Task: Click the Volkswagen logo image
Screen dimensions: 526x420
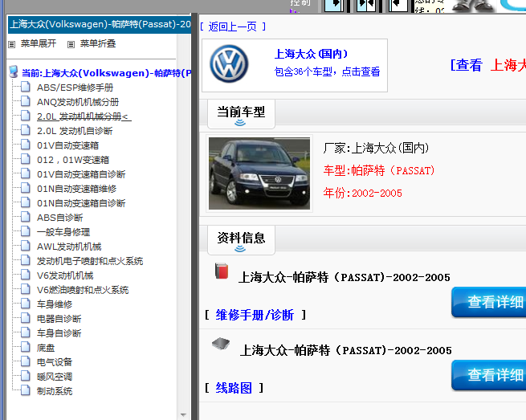Action: (x=229, y=63)
